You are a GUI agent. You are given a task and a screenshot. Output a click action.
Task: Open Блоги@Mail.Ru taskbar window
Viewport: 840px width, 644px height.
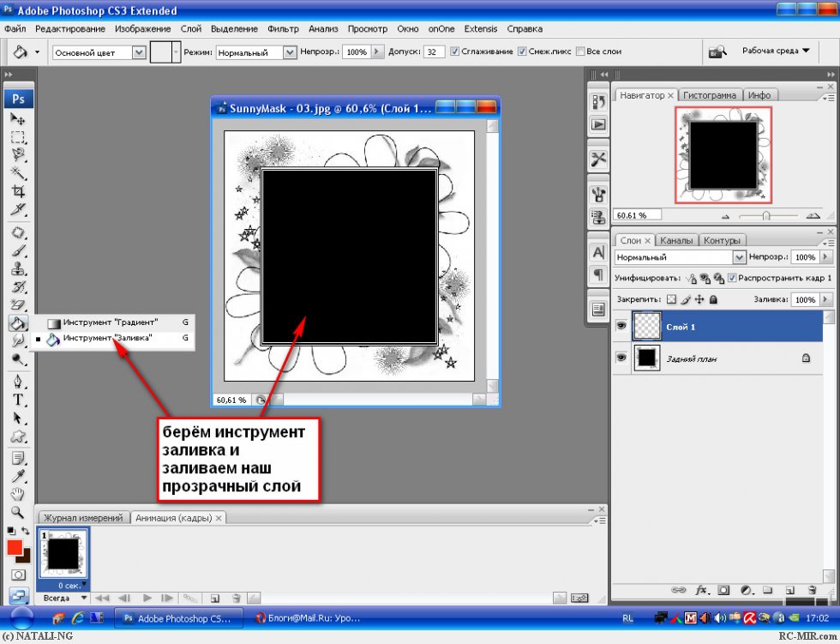[308, 618]
